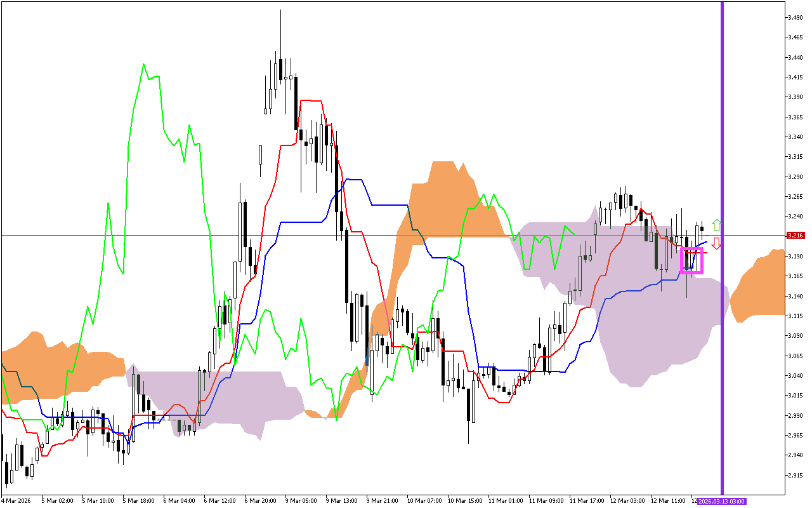
Task: Click the time axis near 9 Mar 05:00
Action: pos(301,500)
